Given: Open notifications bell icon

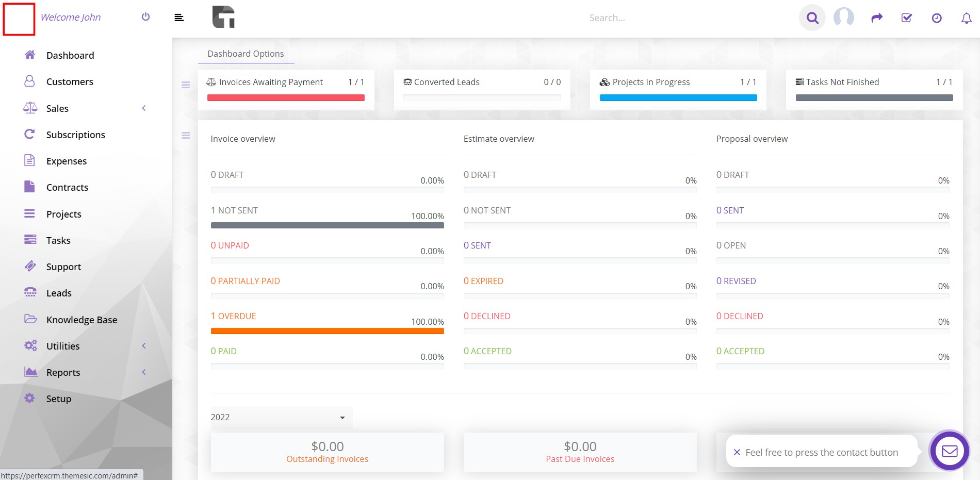Looking at the screenshot, I should pyautogui.click(x=966, y=18).
